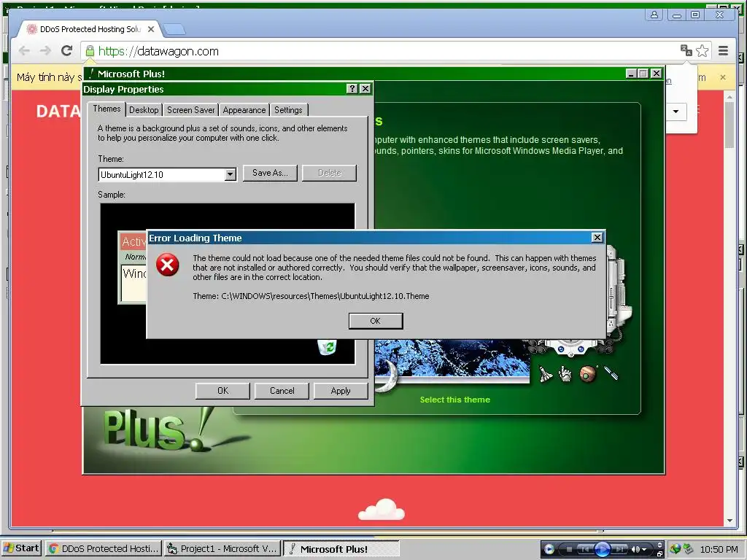Click the Start button
This screenshot has width=747, height=560.
click(21, 548)
